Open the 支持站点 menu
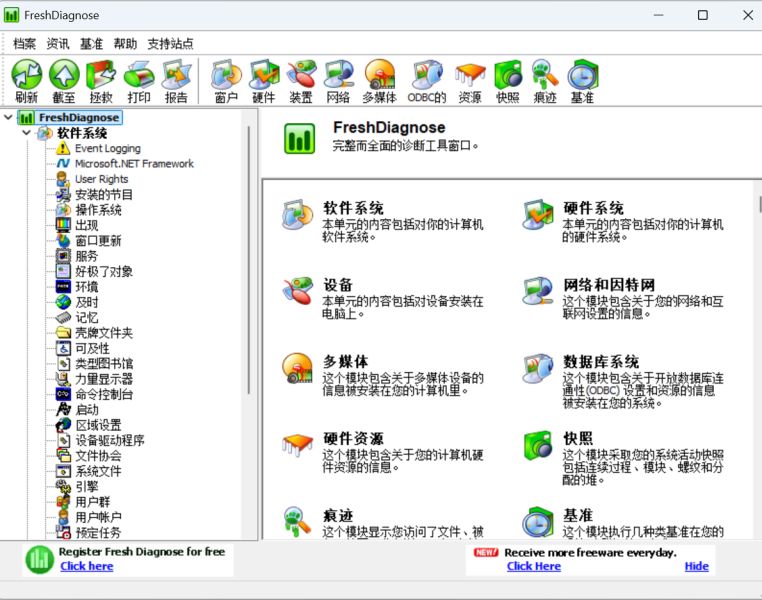762x600 pixels. click(170, 44)
